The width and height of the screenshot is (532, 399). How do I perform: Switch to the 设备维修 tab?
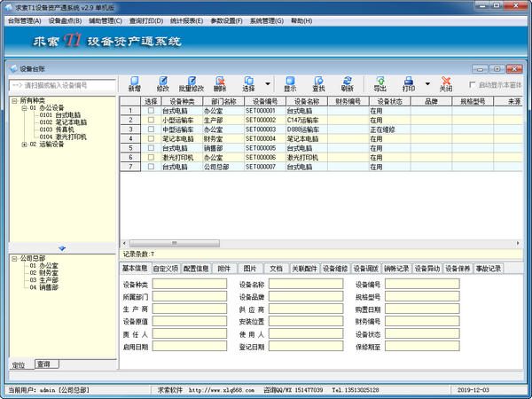[x=335, y=269]
